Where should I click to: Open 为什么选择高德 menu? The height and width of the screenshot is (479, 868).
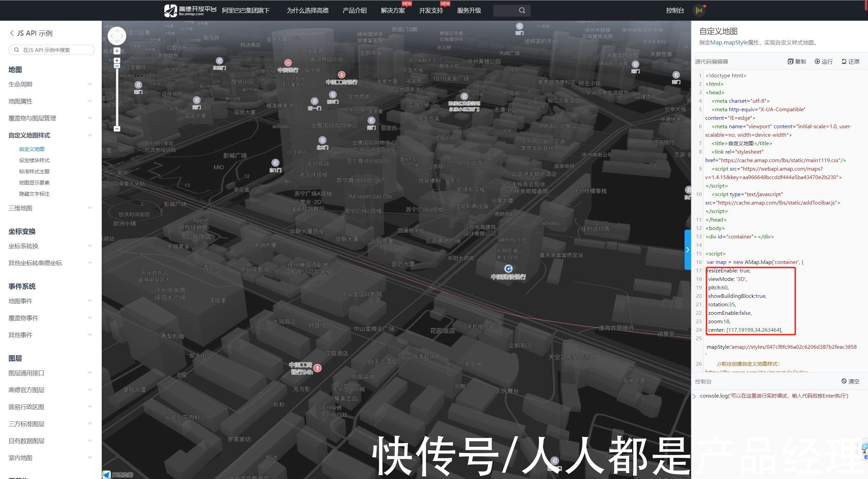click(308, 11)
